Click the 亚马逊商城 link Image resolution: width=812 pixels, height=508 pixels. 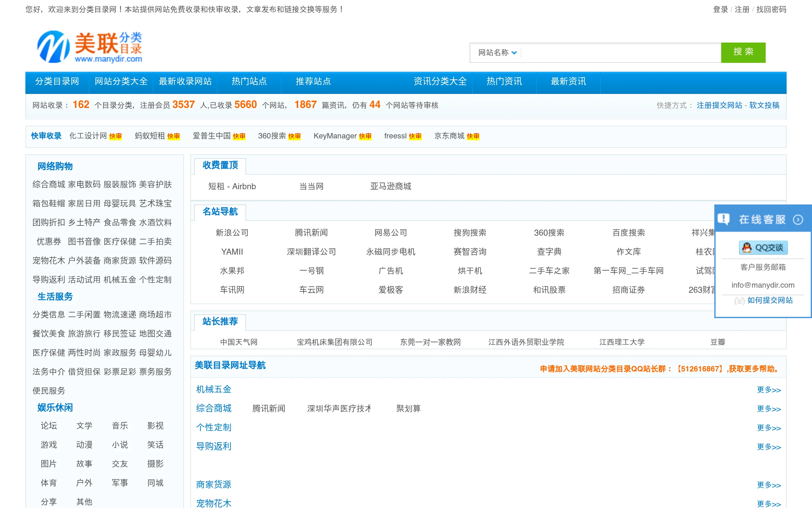(x=390, y=186)
